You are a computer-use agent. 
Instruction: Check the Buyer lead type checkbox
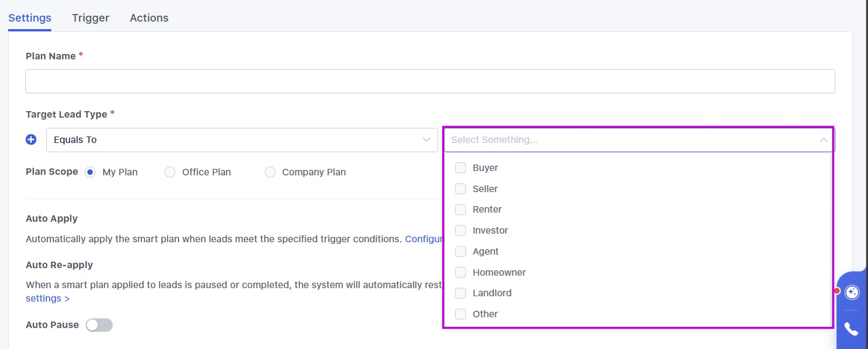coord(461,168)
